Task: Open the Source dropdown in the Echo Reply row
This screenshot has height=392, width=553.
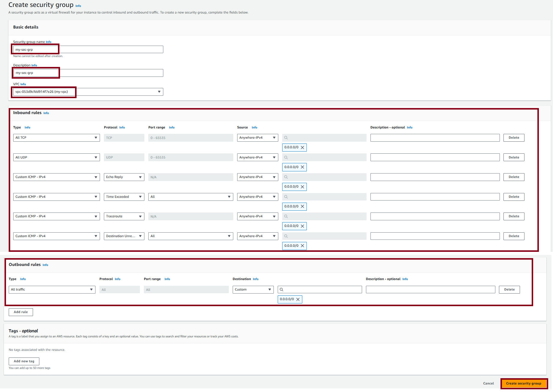Action: 258,177
